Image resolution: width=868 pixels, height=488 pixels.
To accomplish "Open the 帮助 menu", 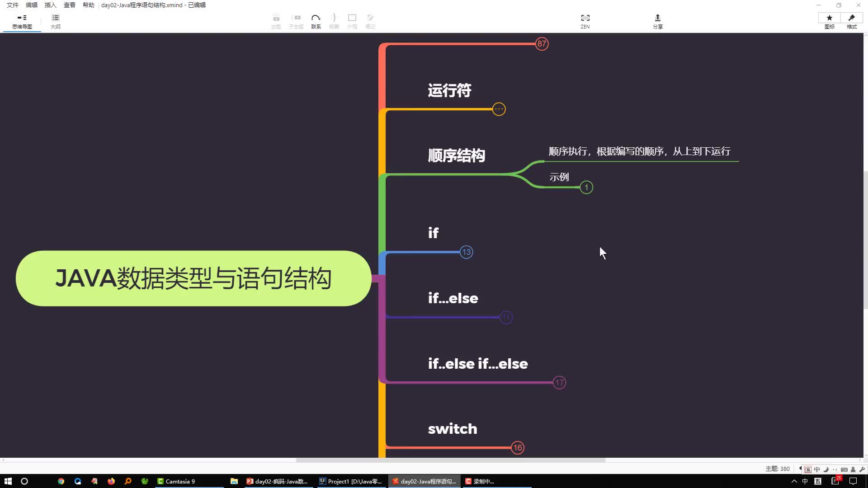I will tap(89, 5).
